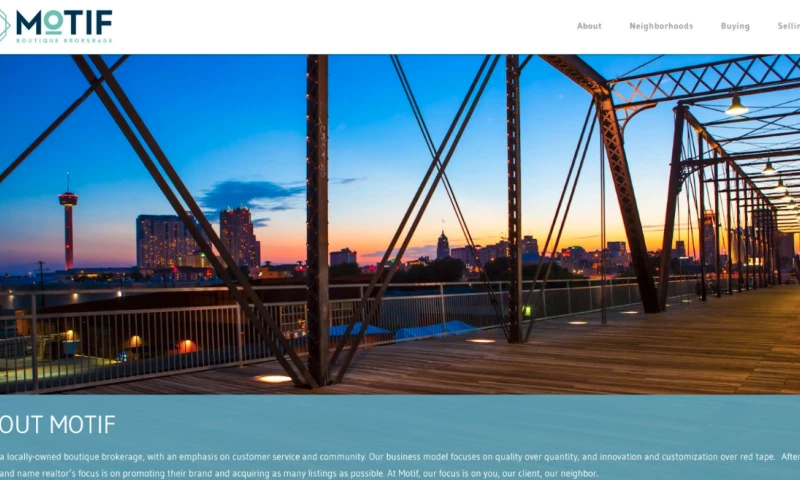Screen dimensions: 800x480
Task: Open the Neighborhoods menu item
Action: tap(661, 26)
